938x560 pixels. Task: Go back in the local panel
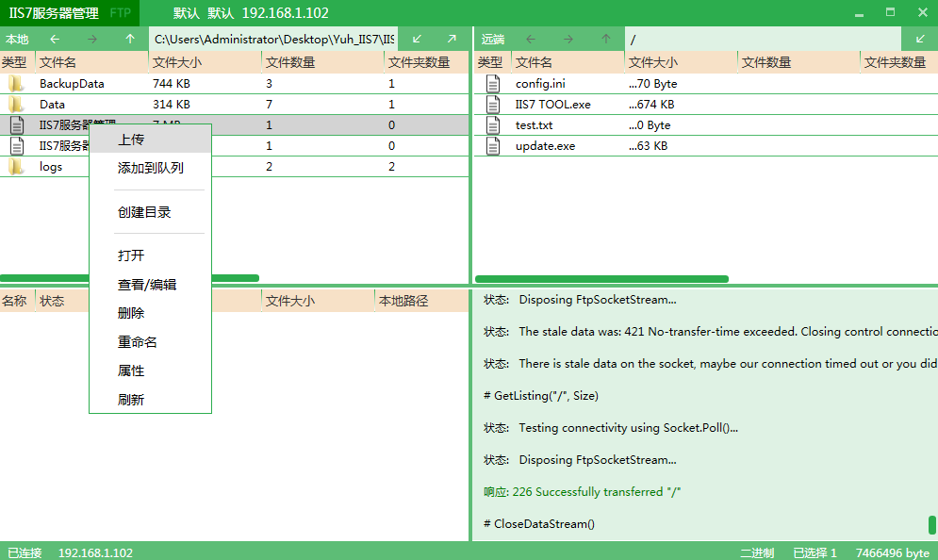click(x=55, y=40)
